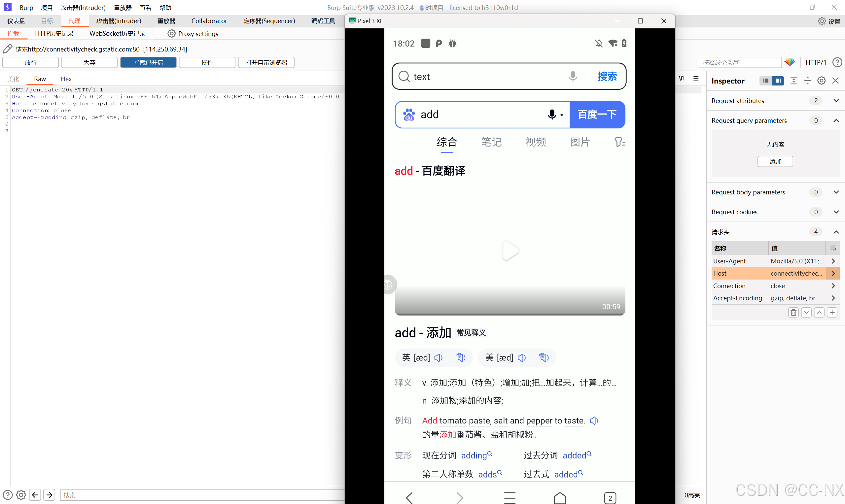Toggle the 拦截已开启 intercept button

tap(148, 62)
